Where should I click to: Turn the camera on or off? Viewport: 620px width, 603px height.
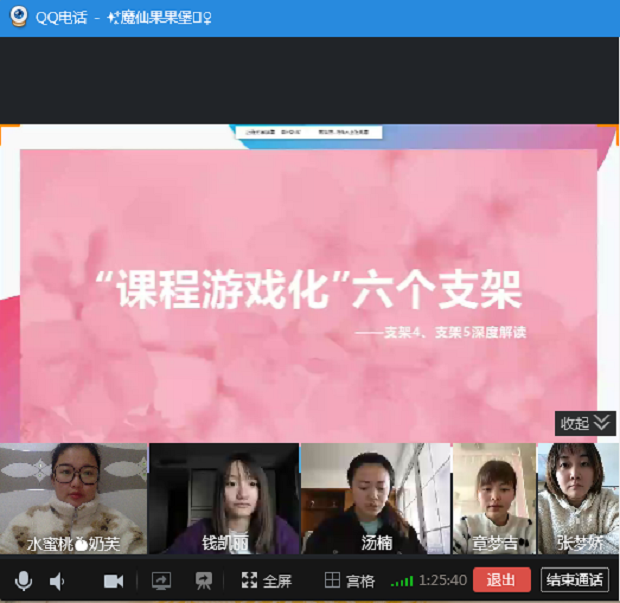[113, 580]
